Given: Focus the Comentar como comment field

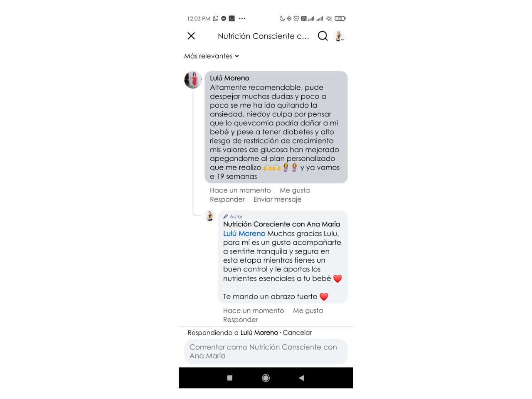Looking at the screenshot, I should (x=266, y=352).
